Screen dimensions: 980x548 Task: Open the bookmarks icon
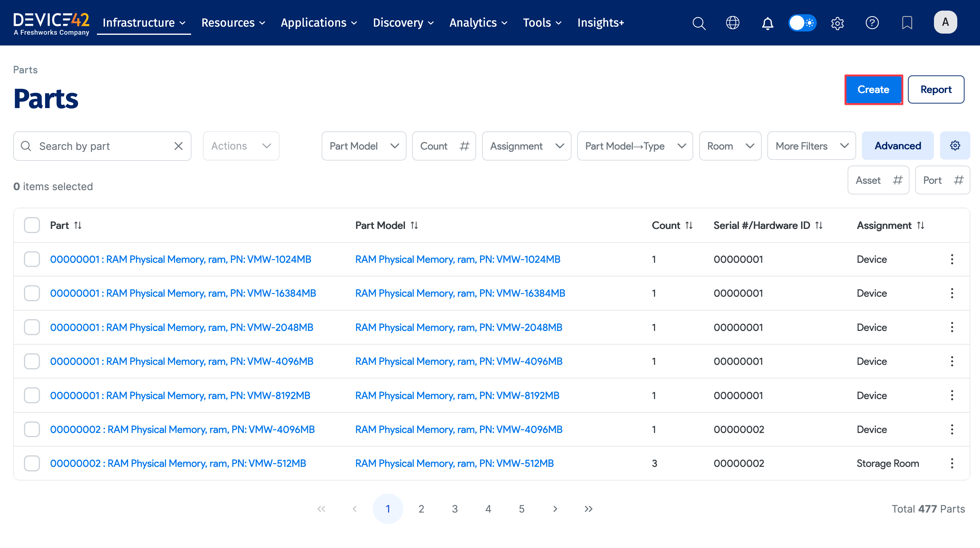908,23
